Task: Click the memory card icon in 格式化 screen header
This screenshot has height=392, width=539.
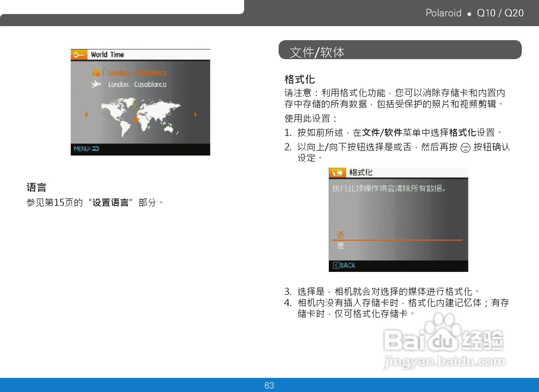Action: click(x=337, y=173)
